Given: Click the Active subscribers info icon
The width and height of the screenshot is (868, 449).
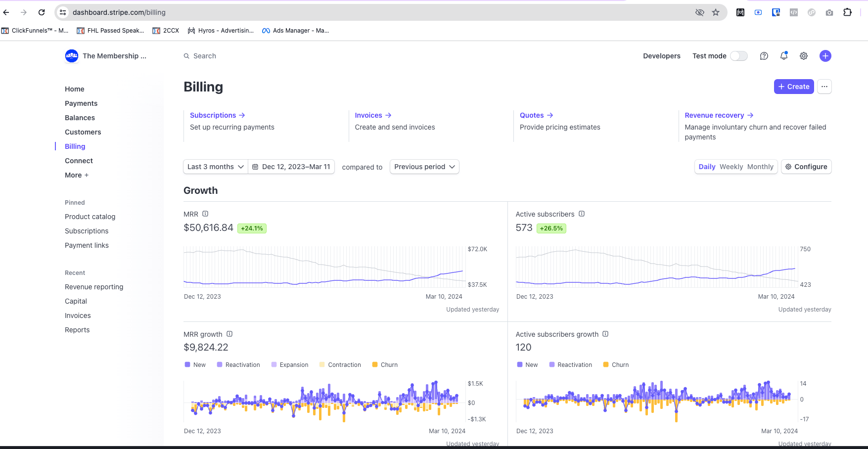Looking at the screenshot, I should click(582, 214).
